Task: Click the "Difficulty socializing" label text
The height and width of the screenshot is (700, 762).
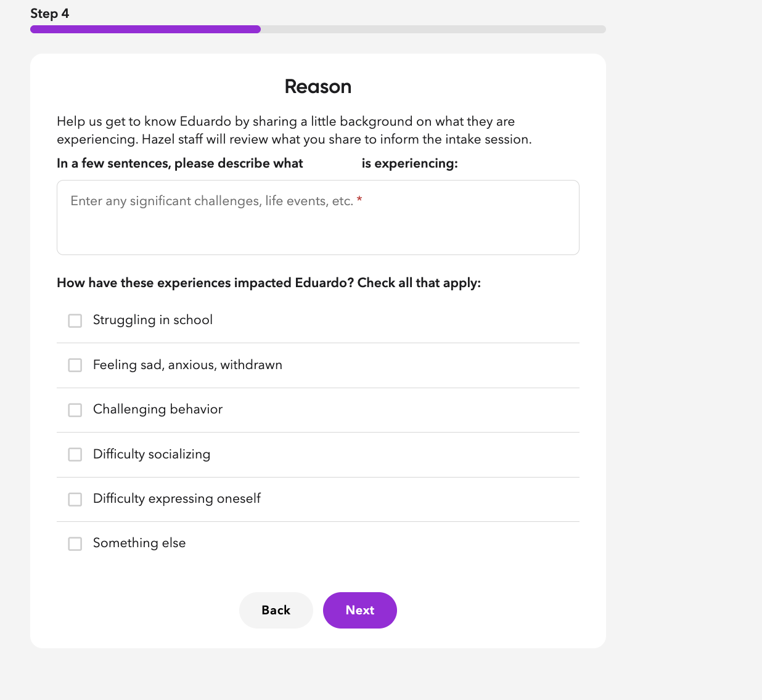Action: tap(152, 454)
